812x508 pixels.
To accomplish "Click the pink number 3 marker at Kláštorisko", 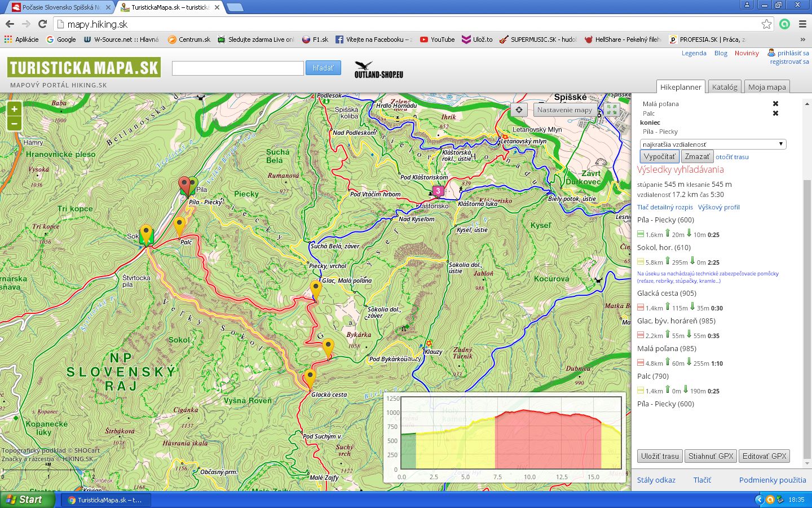I will pyautogui.click(x=438, y=191).
